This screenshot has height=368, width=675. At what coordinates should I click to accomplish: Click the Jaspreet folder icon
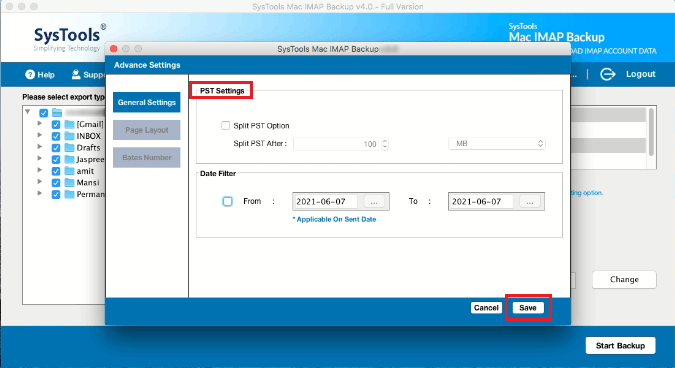(x=69, y=159)
